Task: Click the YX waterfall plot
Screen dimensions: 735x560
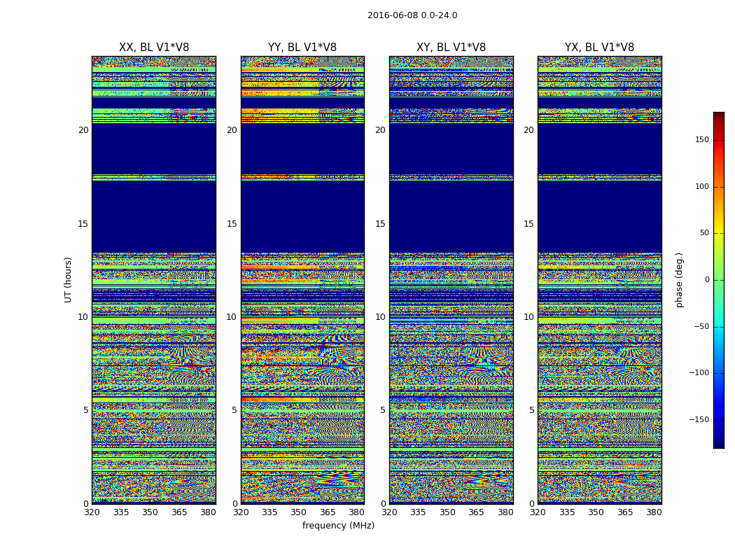Action: click(599, 280)
